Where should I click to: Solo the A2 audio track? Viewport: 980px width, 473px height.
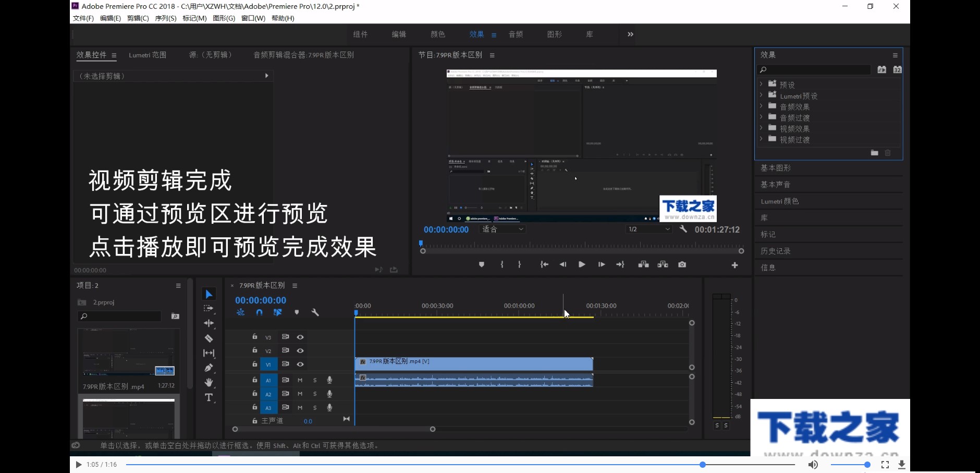pos(314,394)
